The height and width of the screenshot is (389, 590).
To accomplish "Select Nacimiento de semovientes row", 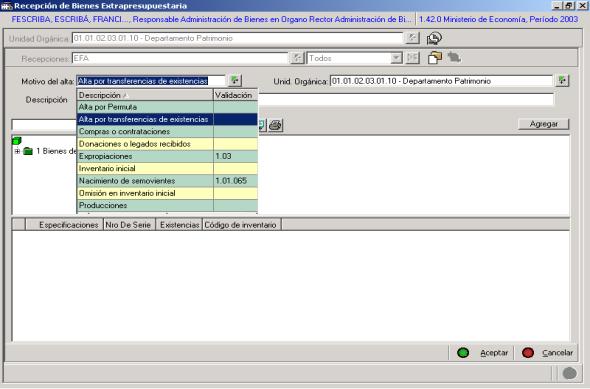I will tap(167, 181).
